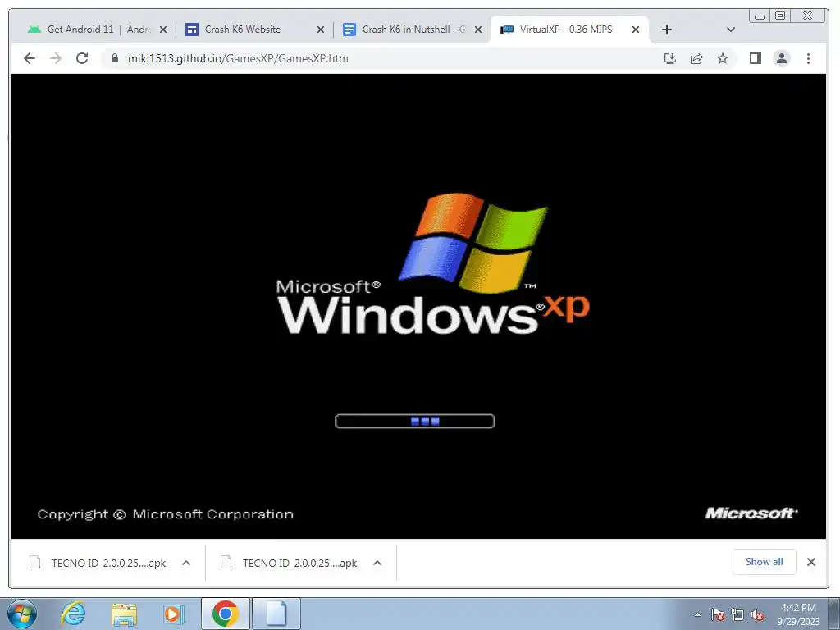
Task: Close the Crash K6 Website tab
Action: [x=321, y=30]
